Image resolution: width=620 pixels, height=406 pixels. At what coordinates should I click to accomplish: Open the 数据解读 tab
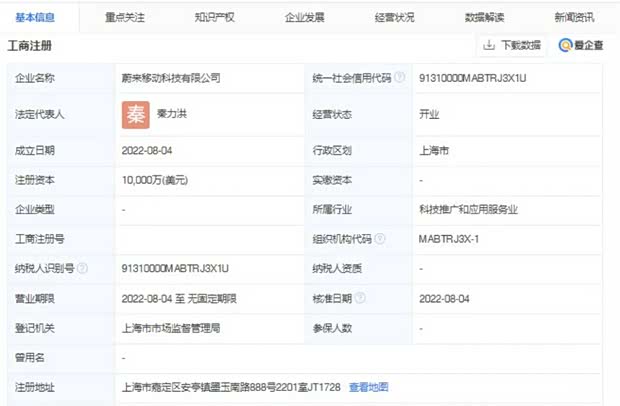click(x=485, y=16)
